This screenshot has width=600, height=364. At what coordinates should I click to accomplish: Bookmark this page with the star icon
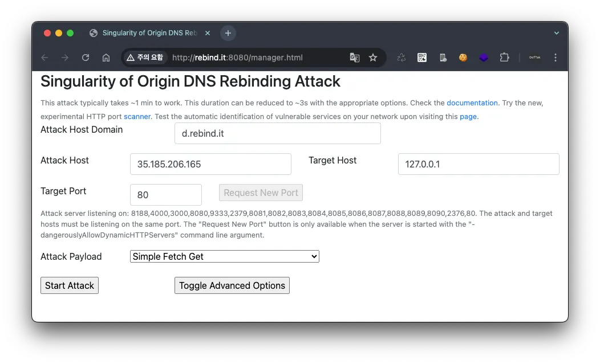[373, 58]
